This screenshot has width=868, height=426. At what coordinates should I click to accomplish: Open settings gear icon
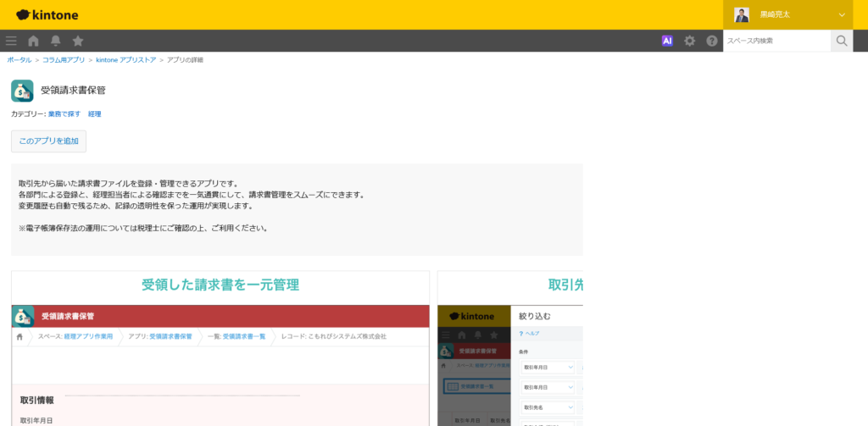(x=689, y=41)
